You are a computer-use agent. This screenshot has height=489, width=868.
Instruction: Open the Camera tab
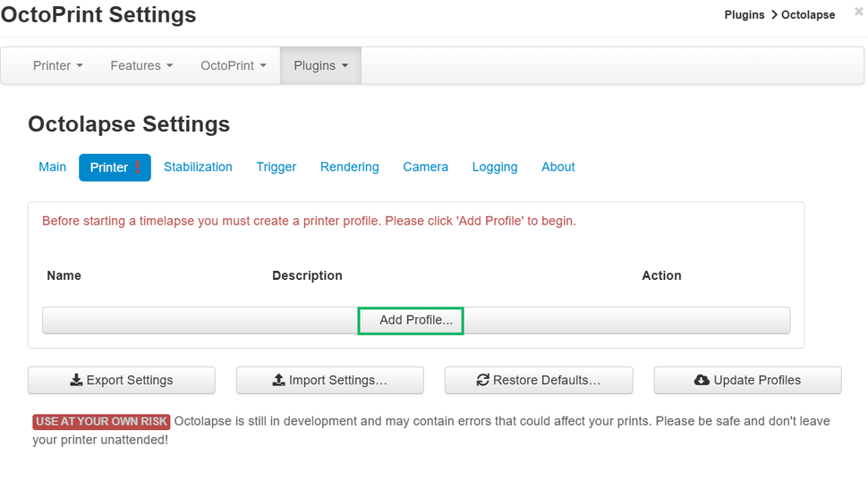(x=425, y=167)
